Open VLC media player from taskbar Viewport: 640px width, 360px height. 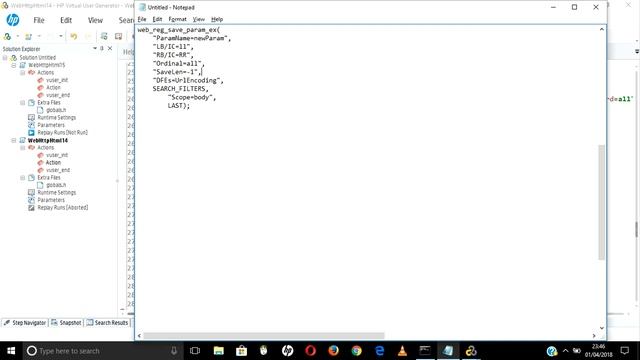click(x=402, y=351)
